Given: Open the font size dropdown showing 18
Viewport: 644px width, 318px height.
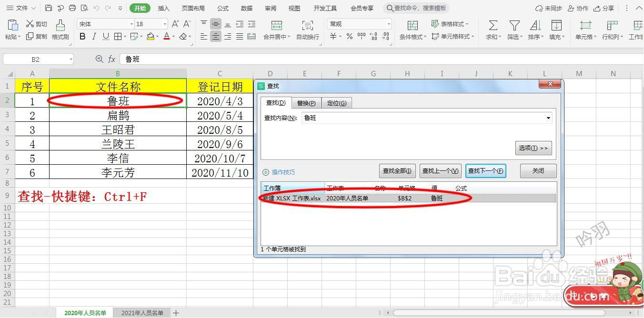Looking at the screenshot, I should pos(165,24).
